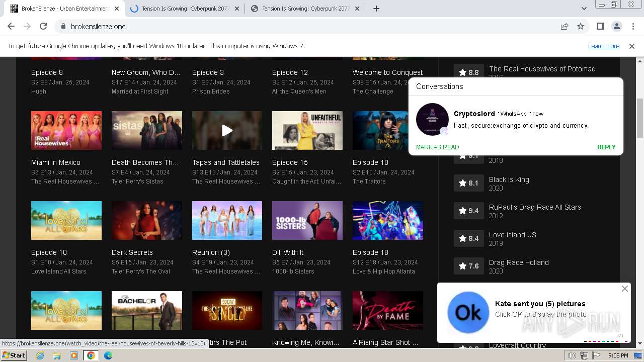This screenshot has width=644, height=362.
Task: Click the blue Ok button in Kate popup
Action: point(468,313)
